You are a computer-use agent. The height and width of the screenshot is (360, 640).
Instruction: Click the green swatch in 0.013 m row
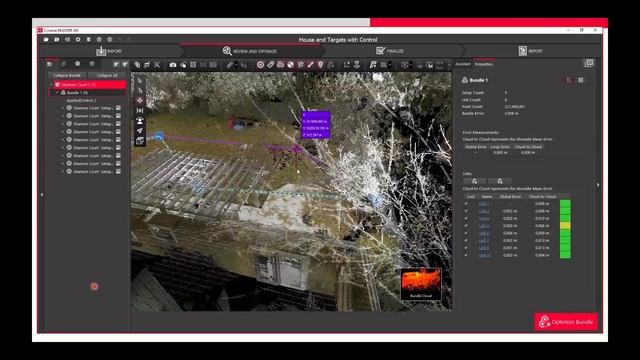pos(565,248)
